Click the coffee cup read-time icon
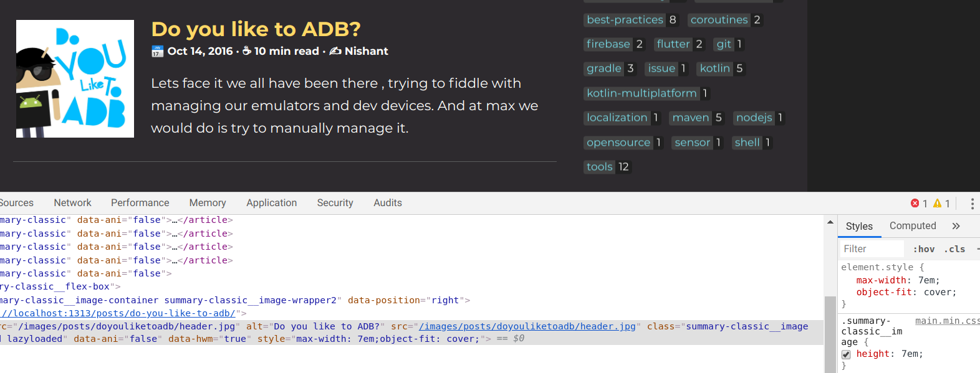 pyautogui.click(x=247, y=50)
